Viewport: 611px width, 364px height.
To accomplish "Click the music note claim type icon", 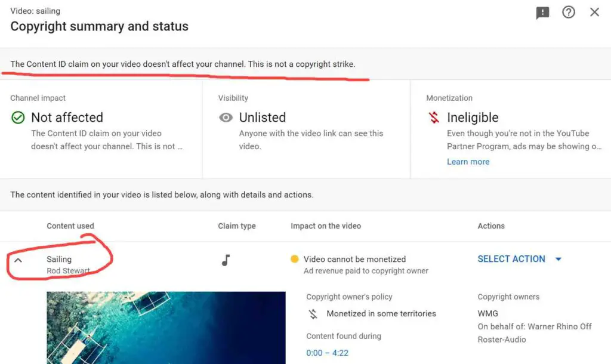I will 226,260.
